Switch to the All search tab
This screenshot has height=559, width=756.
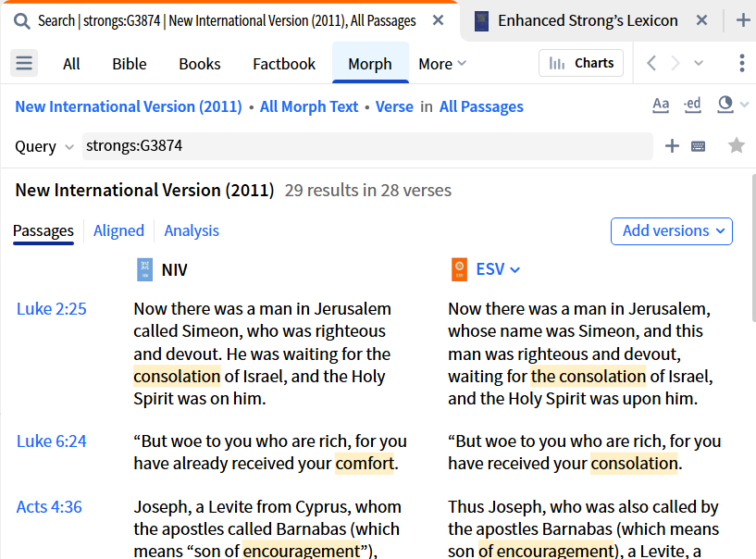(71, 64)
